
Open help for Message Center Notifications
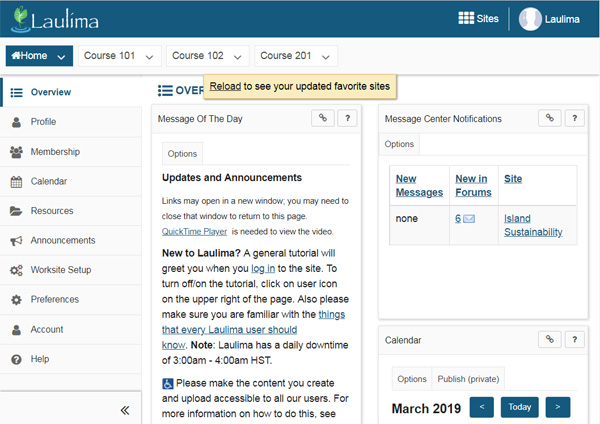coord(574,118)
